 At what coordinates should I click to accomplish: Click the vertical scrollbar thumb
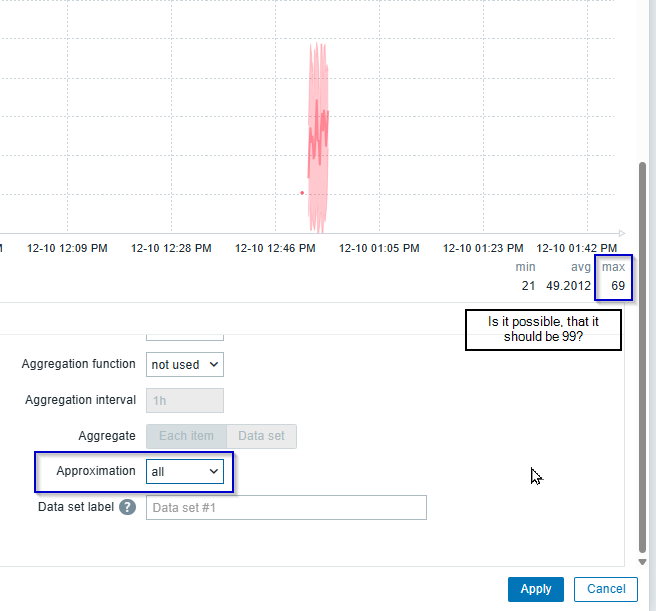(x=643, y=350)
